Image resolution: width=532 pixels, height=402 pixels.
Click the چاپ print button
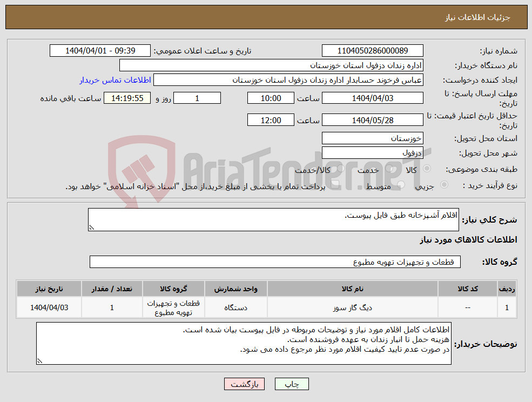tap(292, 384)
